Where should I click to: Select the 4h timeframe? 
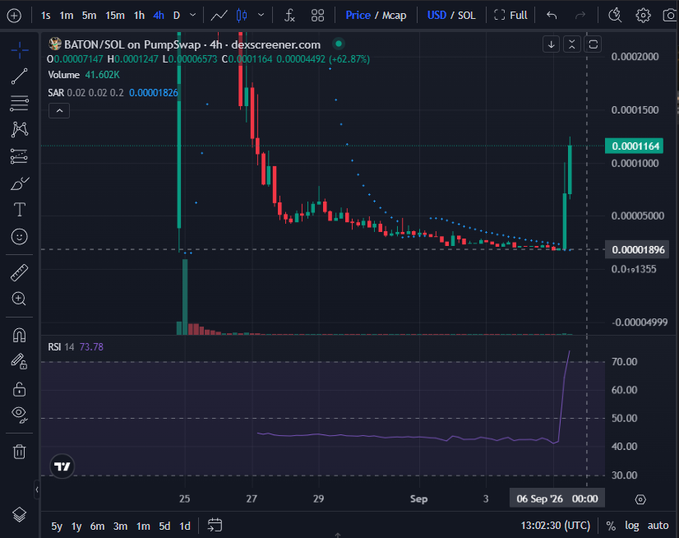(x=158, y=16)
